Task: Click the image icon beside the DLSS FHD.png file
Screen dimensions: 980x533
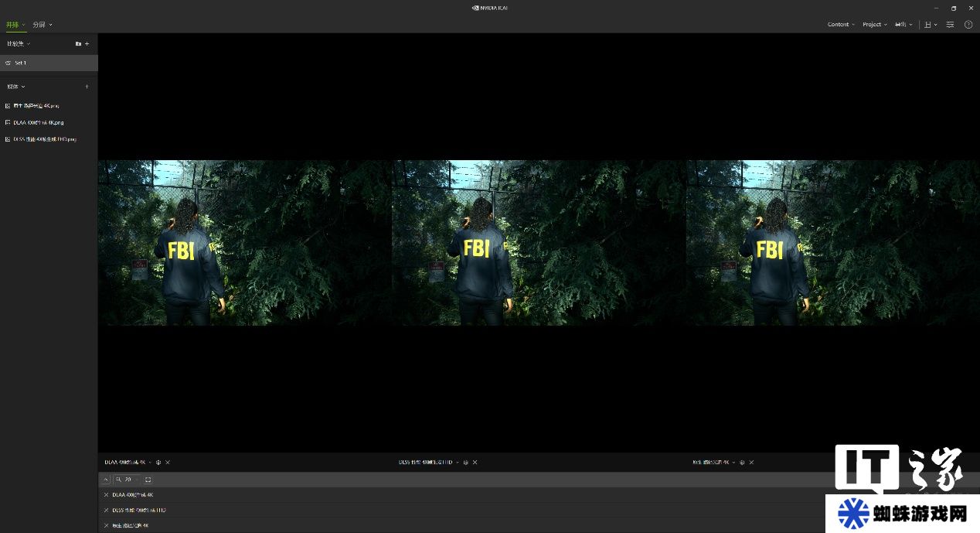Action: [8, 139]
